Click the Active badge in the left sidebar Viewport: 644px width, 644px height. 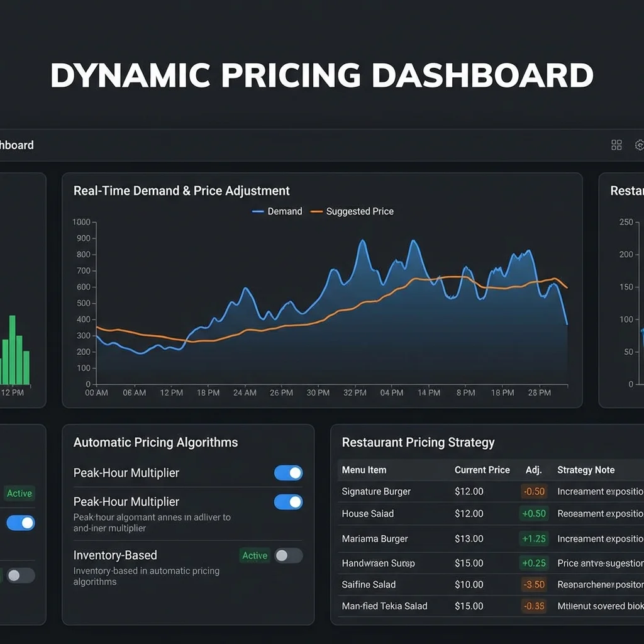point(19,494)
